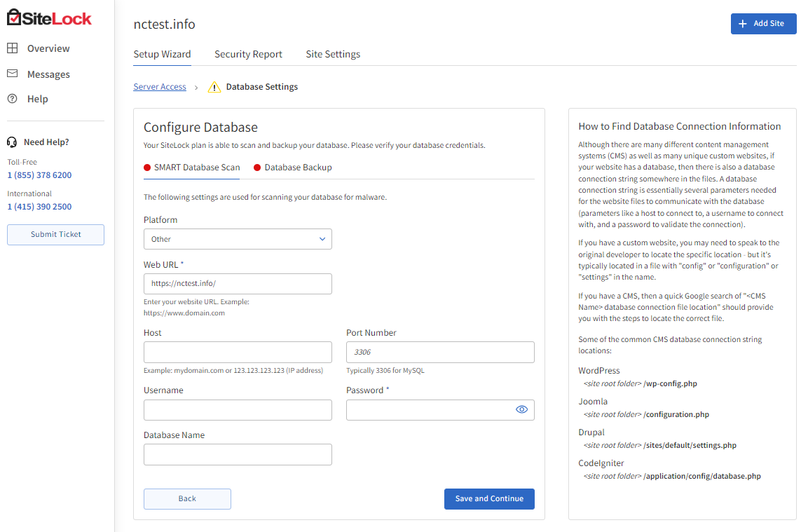Click the Add Site button

(x=763, y=24)
